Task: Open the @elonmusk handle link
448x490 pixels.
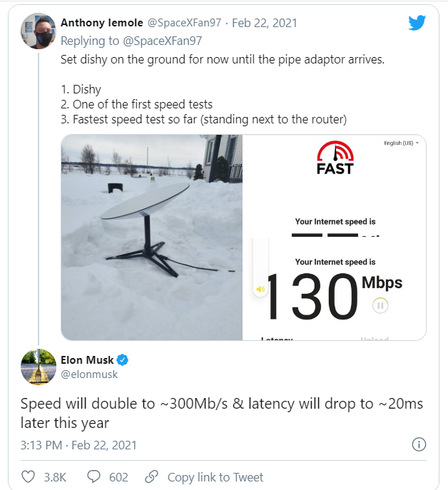Action: point(89,374)
